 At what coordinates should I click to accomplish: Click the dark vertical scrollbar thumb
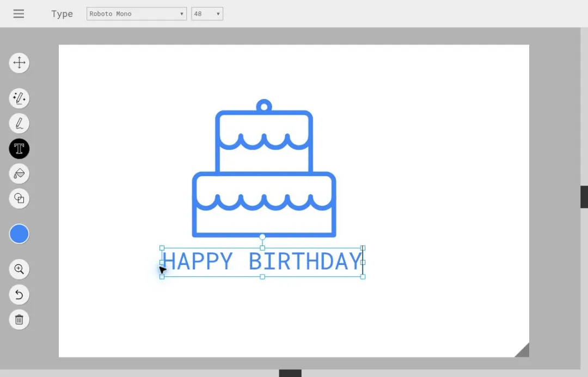click(x=584, y=197)
